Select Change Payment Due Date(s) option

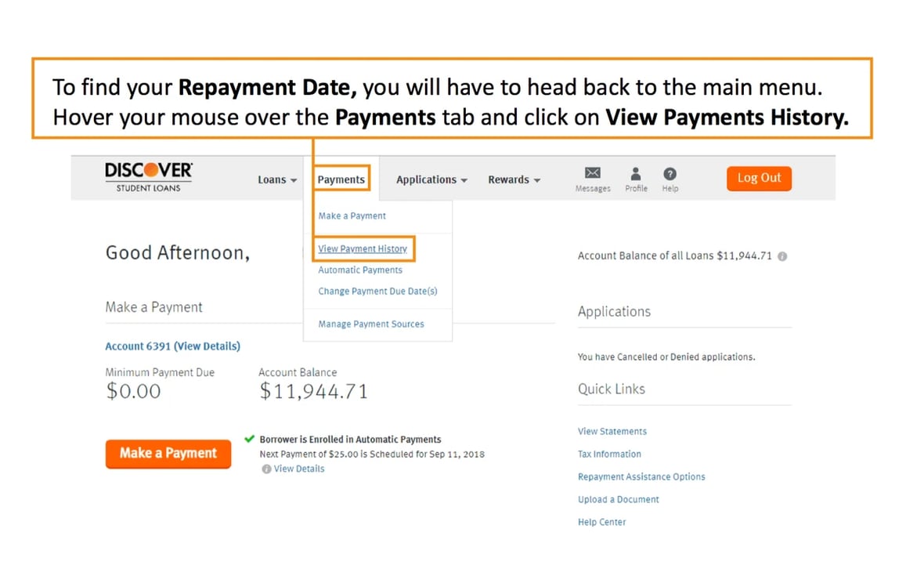click(x=377, y=292)
